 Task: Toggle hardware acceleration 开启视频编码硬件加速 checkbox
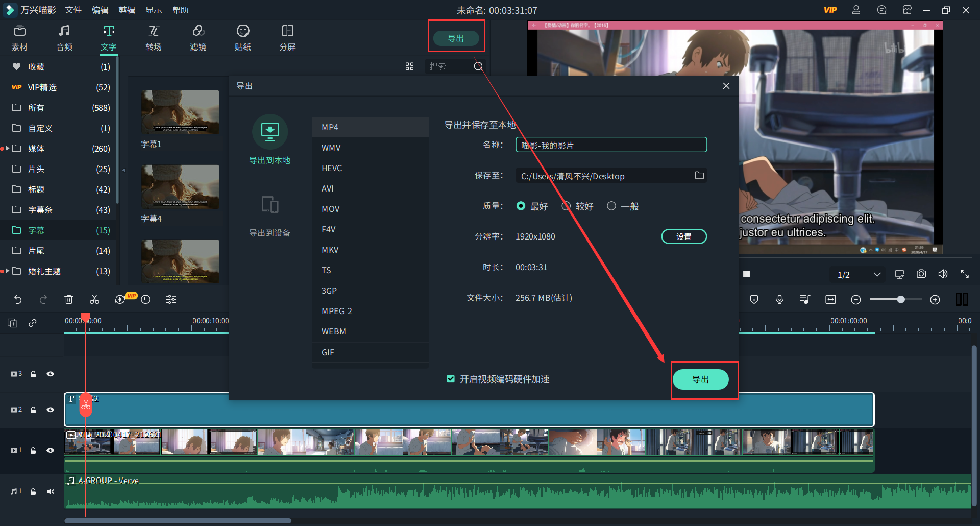coord(451,379)
